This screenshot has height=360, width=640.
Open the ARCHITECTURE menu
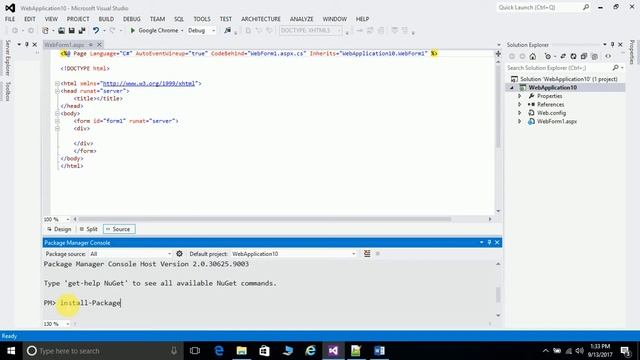(260, 19)
